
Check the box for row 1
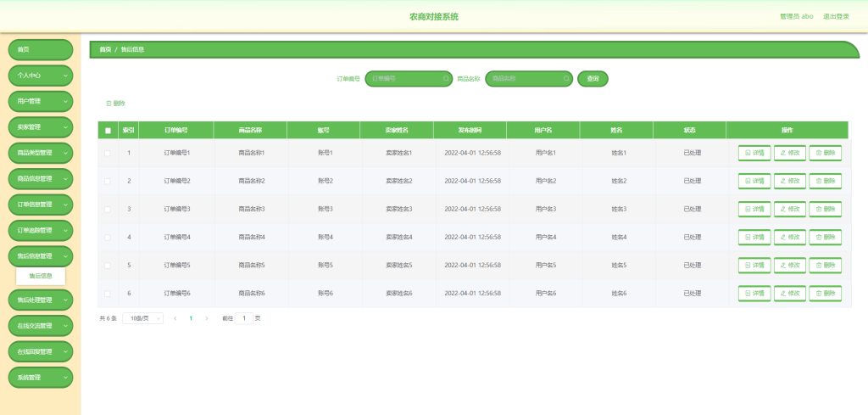(108, 153)
